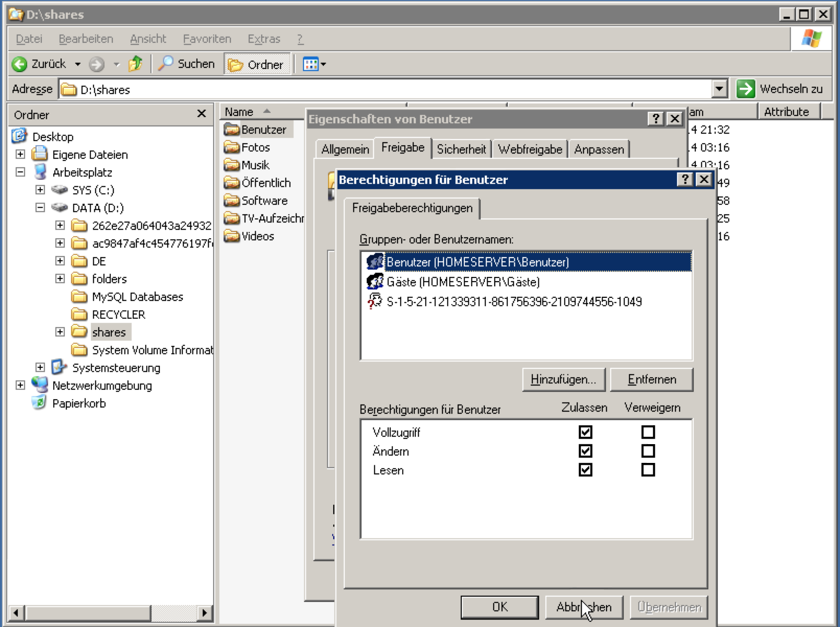Click the Hinzufügen... button
This screenshot has height=627, width=840.
coord(563,379)
